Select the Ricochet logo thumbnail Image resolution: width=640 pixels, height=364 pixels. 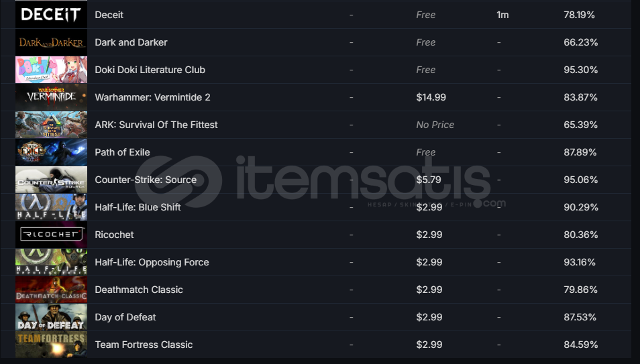pos(51,235)
